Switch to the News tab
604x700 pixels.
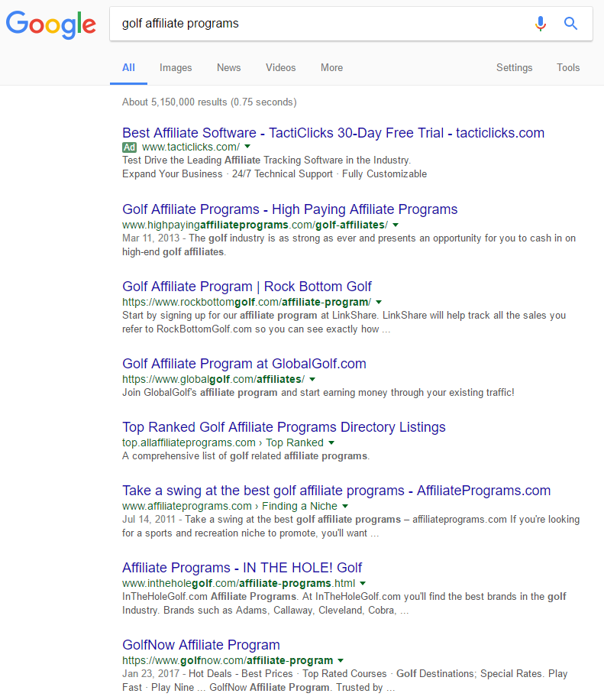tap(229, 67)
